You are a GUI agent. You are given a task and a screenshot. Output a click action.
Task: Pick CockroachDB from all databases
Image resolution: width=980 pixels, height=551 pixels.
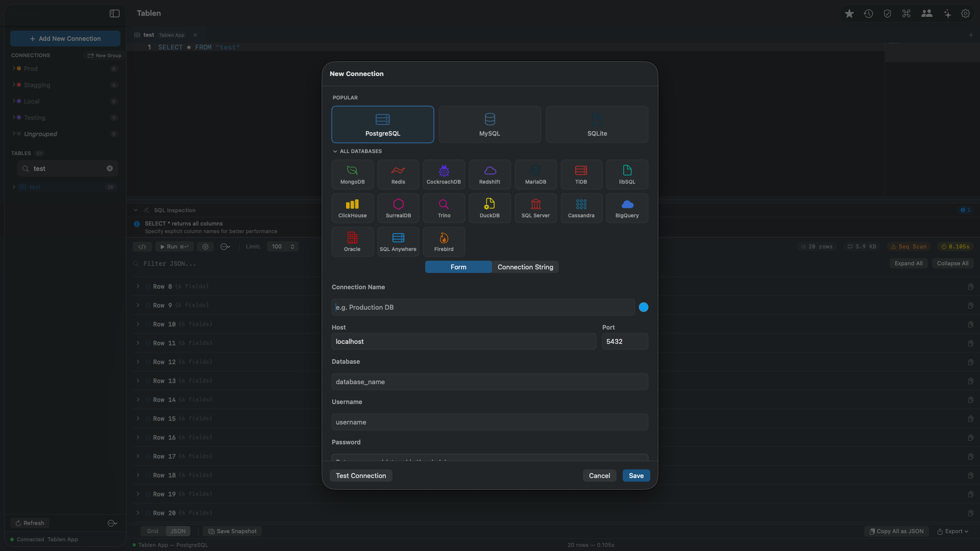point(444,174)
